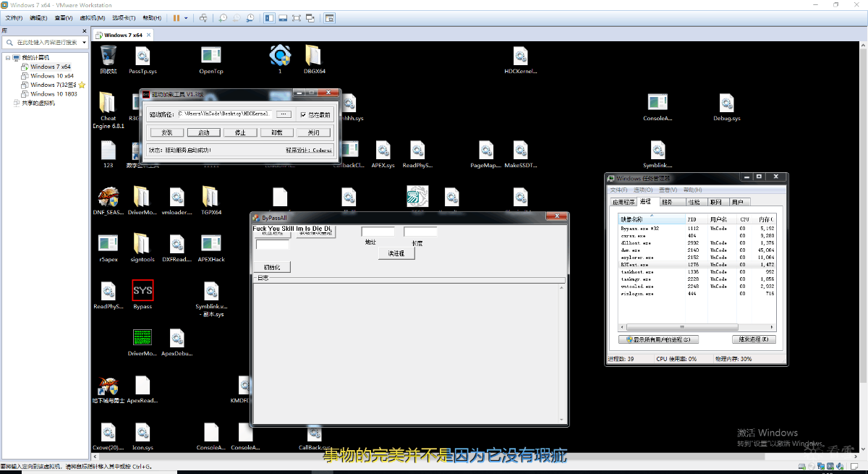The width and height of the screenshot is (868, 474).
Task: Open VMware 虚拟机(M) menu
Action: point(92,17)
